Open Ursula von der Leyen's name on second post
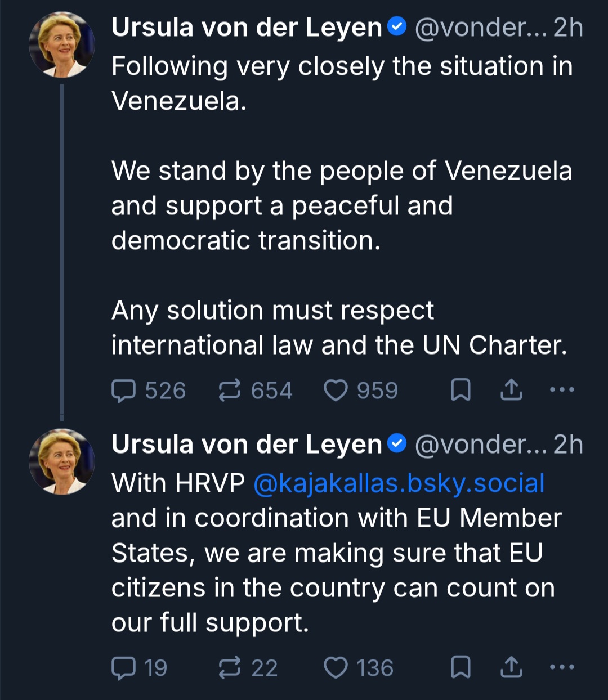The width and height of the screenshot is (608, 700). (247, 445)
